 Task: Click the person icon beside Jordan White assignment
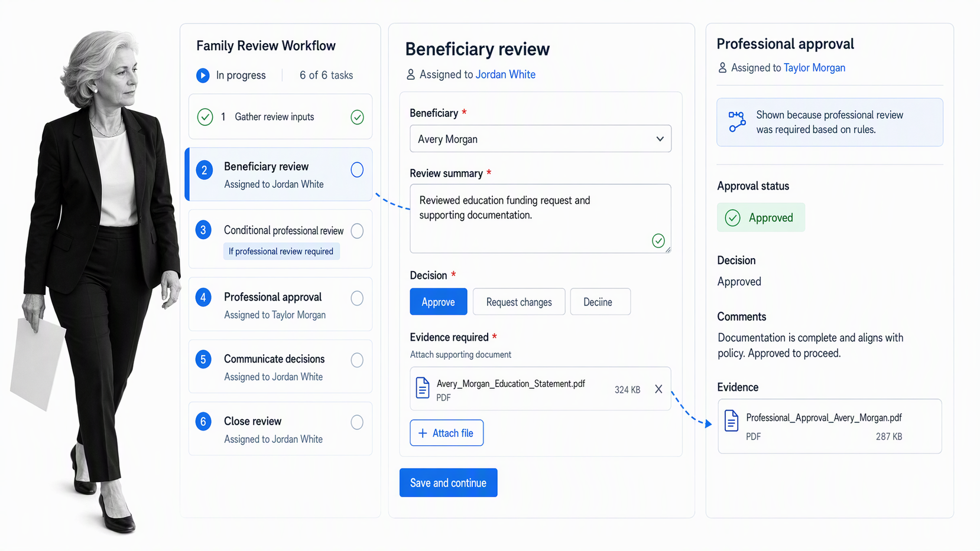tap(411, 74)
